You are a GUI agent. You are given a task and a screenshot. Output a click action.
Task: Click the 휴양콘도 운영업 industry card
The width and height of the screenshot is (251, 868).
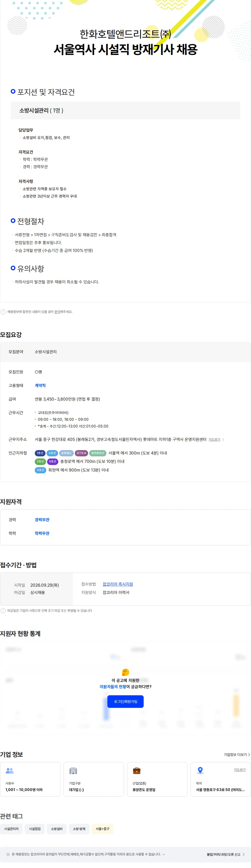point(157,779)
